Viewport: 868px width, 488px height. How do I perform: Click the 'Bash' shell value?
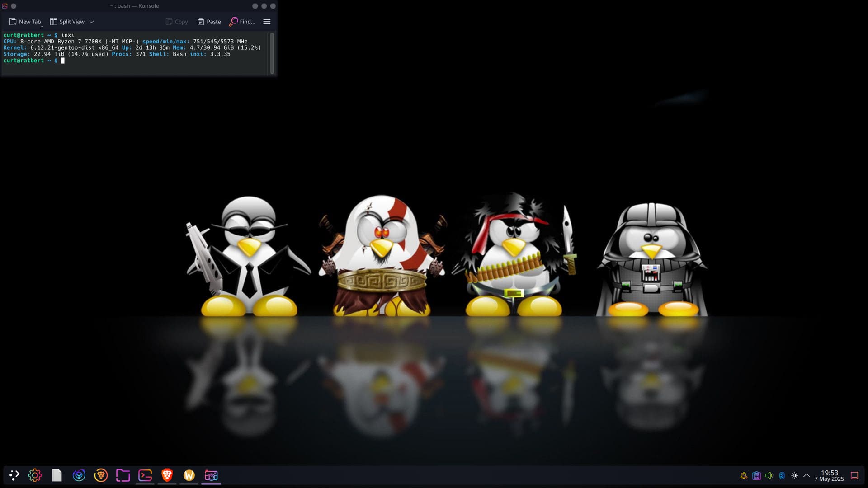(x=179, y=54)
